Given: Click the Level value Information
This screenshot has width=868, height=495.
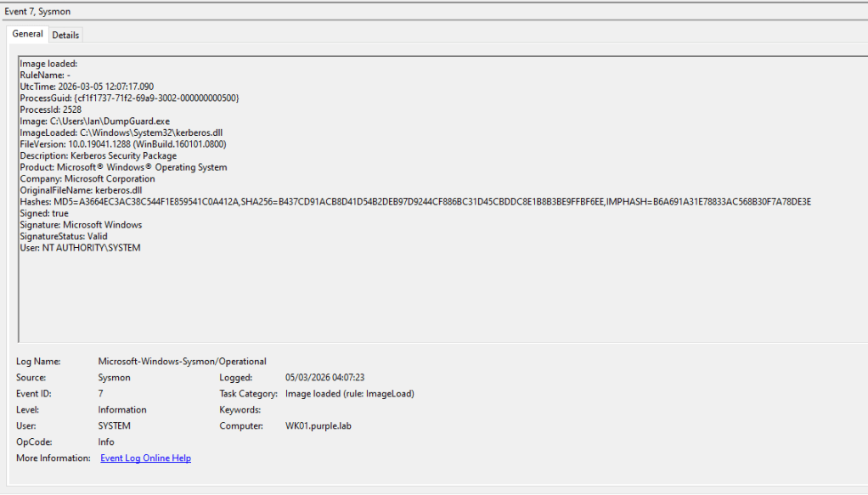Looking at the screenshot, I should pyautogui.click(x=122, y=410).
